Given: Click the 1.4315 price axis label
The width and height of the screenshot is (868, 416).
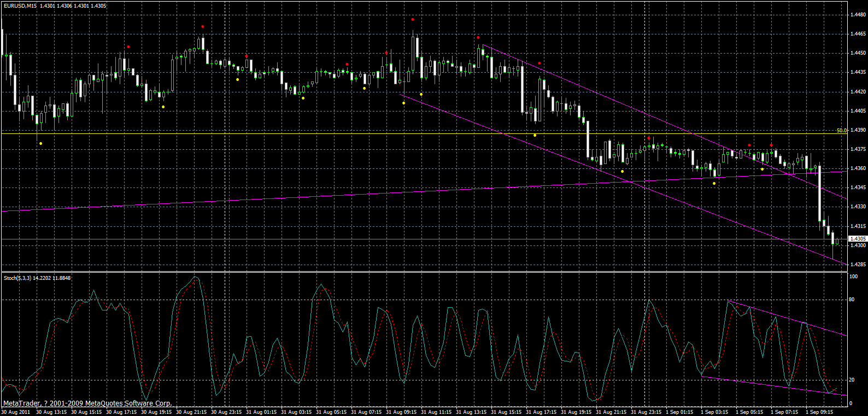Looking at the screenshot, I should 858,226.
